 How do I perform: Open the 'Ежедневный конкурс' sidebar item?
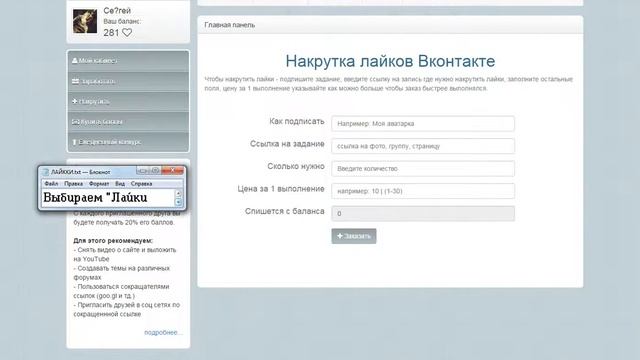tap(128, 142)
